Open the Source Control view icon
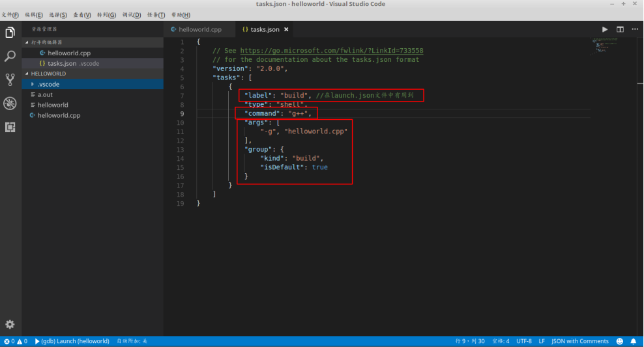Screen dimensions: 644x347 (x=10, y=79)
